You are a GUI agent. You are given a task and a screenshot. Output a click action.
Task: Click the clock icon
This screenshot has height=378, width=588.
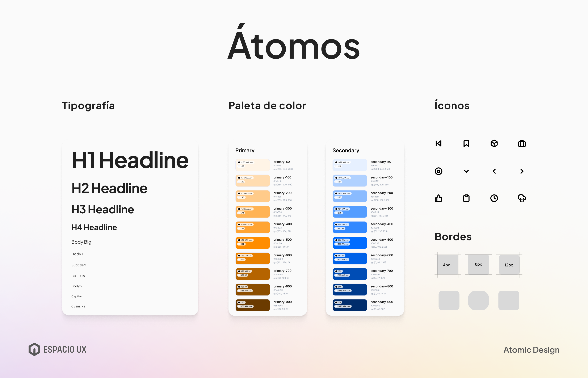click(x=494, y=198)
